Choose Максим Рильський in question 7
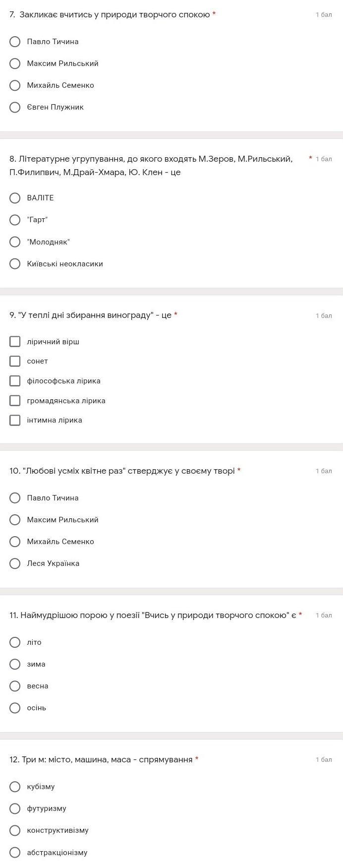The width and height of the screenshot is (343, 868). [15, 63]
